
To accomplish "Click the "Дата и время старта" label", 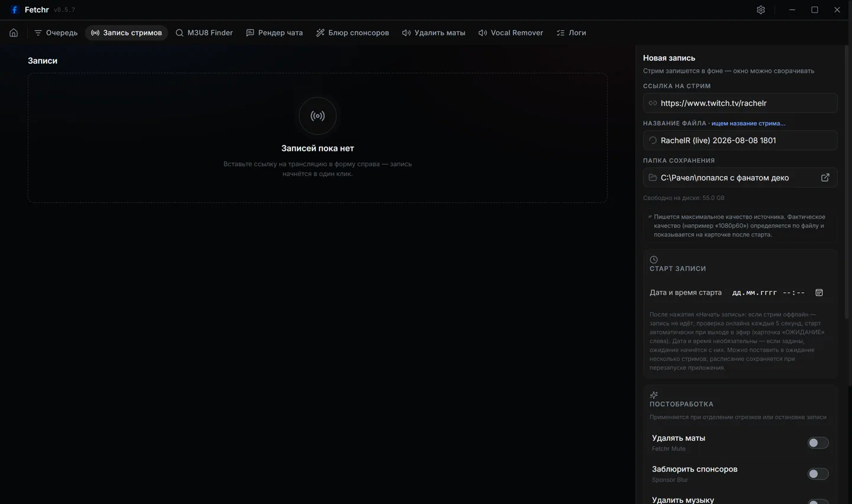I will click(686, 293).
